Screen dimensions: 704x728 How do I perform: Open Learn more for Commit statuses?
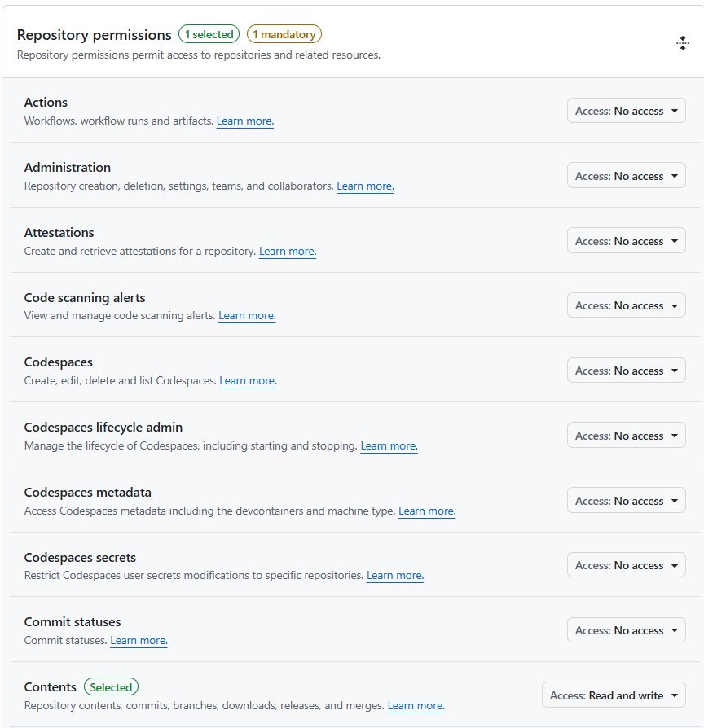(139, 640)
